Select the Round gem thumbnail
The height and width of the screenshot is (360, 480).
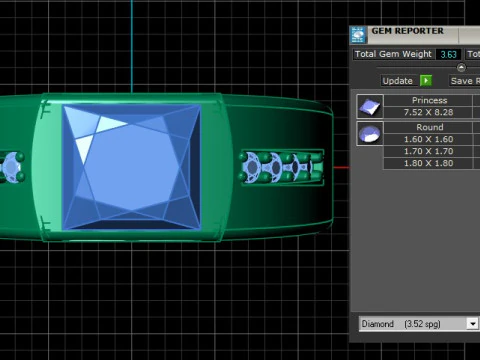pos(370,134)
